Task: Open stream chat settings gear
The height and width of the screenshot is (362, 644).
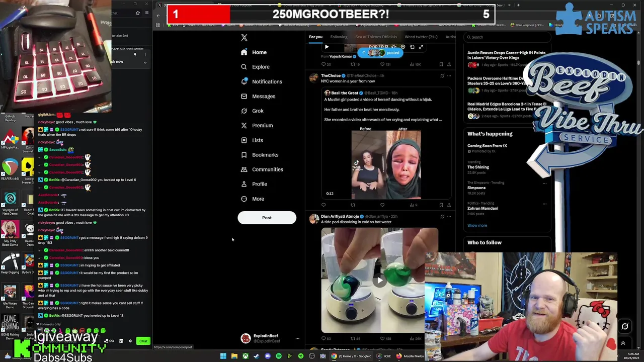Action: tap(130, 341)
